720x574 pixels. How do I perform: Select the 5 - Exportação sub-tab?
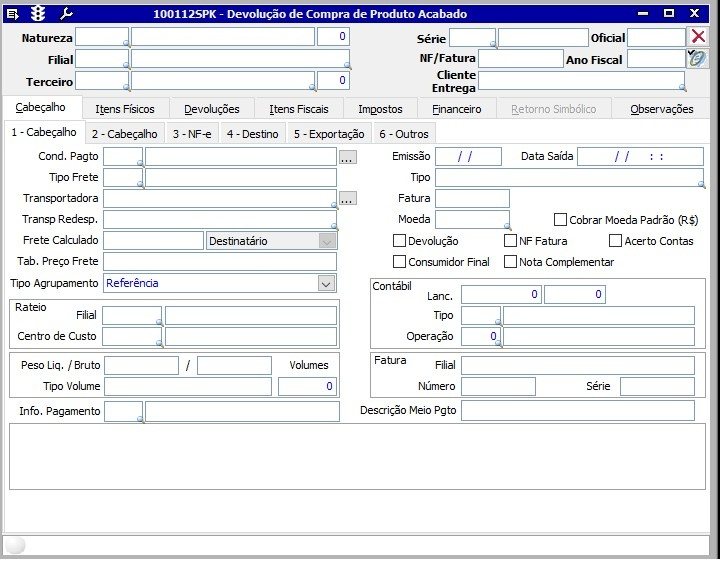[329, 133]
